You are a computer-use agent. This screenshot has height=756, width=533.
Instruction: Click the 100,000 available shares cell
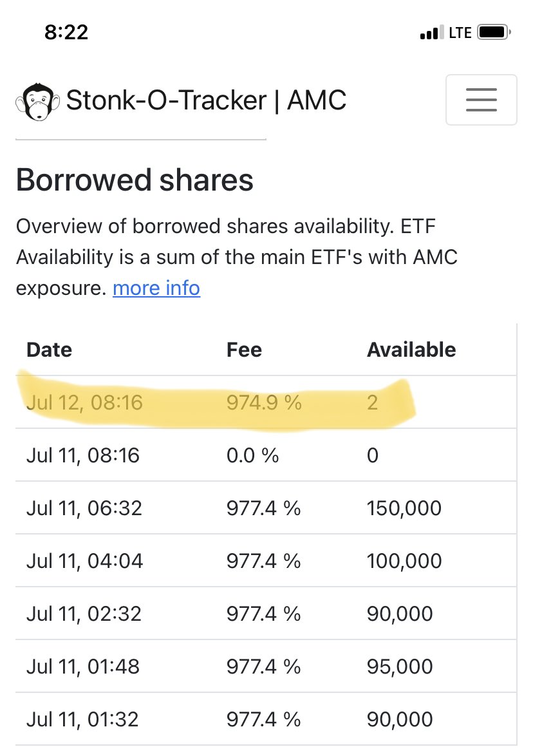[404, 561]
